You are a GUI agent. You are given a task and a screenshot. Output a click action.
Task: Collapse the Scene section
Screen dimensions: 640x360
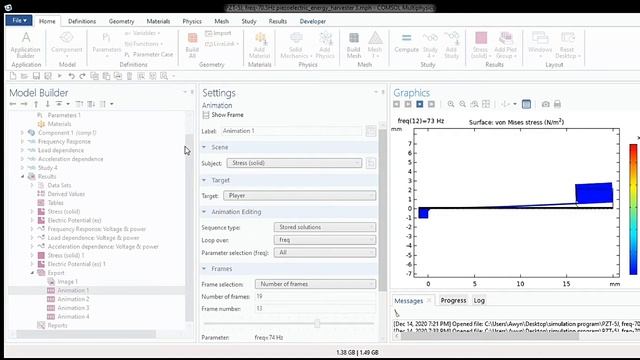(204, 147)
